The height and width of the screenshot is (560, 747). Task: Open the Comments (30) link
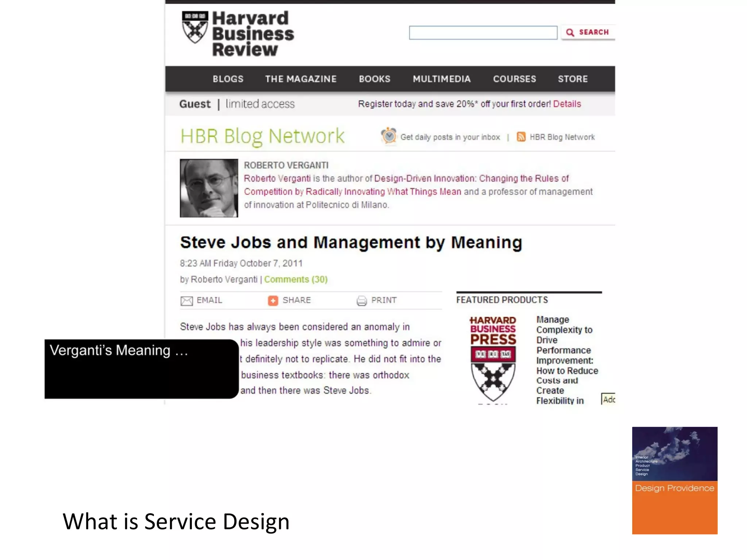[296, 280]
